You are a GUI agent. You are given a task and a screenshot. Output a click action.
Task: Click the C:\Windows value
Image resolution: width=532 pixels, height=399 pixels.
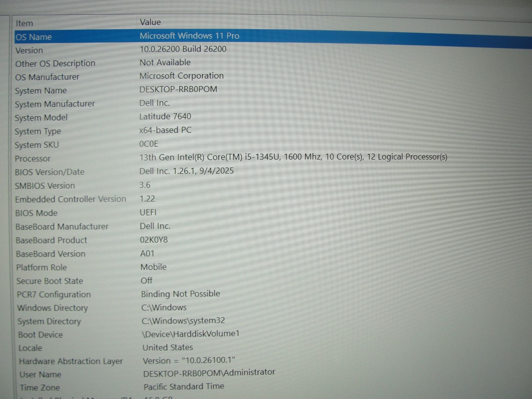pos(164,308)
